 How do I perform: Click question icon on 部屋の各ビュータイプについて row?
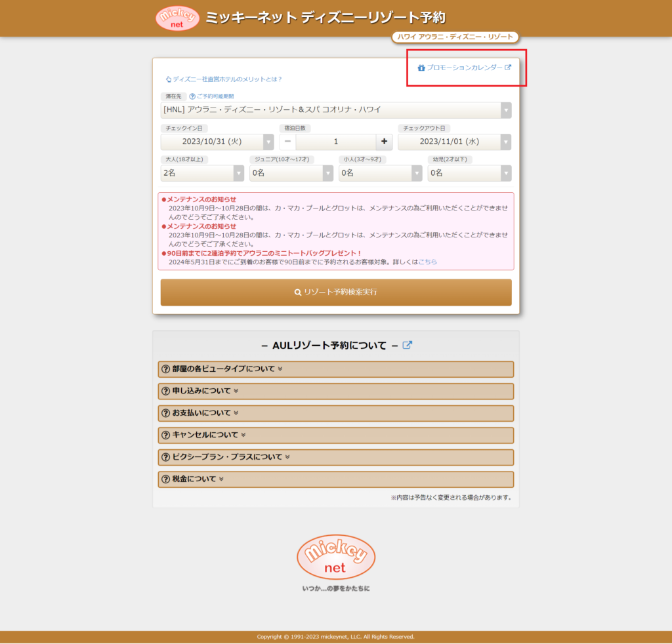tap(166, 369)
